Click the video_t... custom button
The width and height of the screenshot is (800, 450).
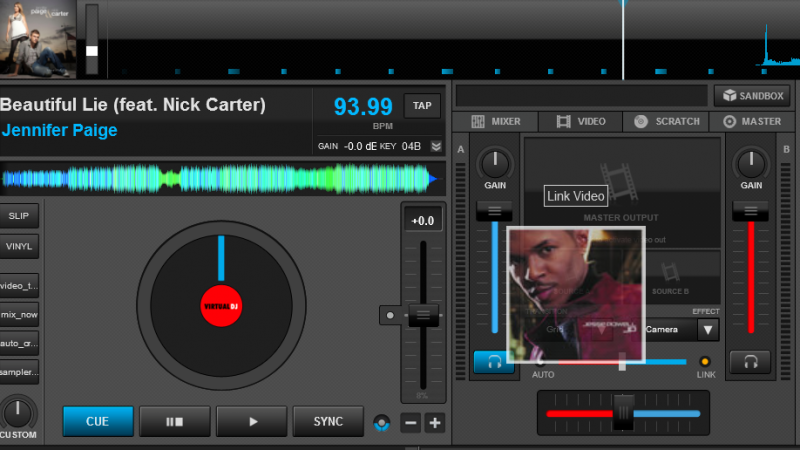pyautogui.click(x=19, y=286)
